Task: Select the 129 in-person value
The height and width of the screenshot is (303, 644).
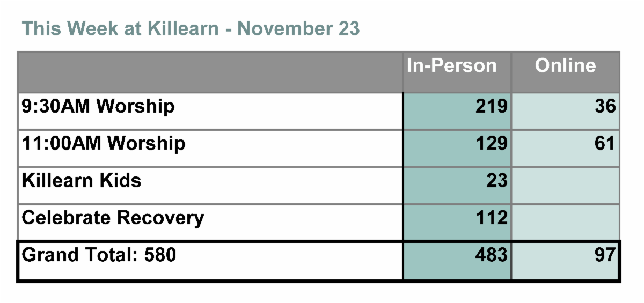Action: (491, 144)
